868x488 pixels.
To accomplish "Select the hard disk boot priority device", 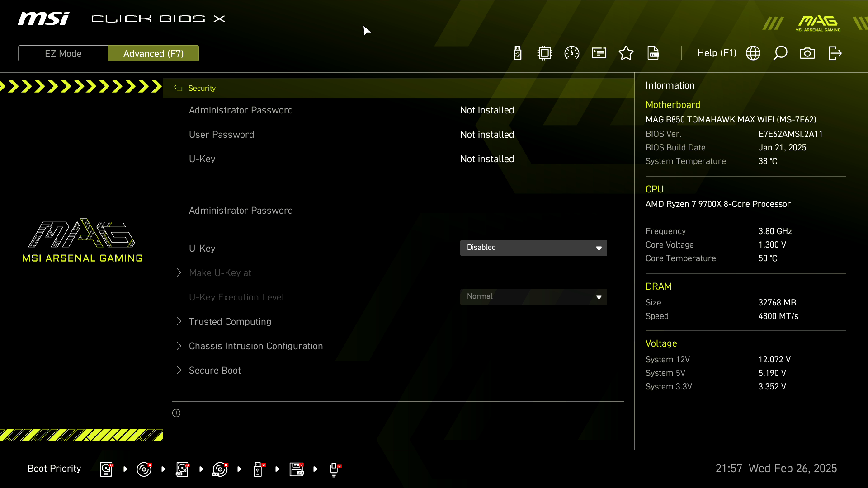I will [x=106, y=469].
